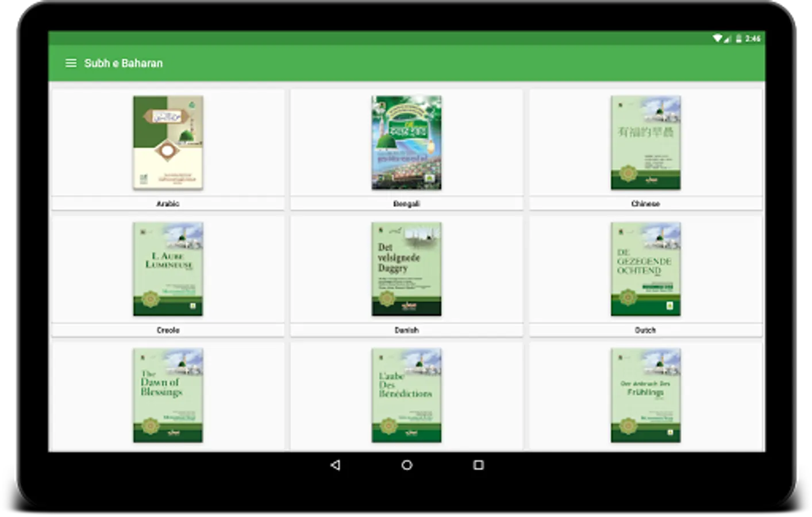Click the Subh e Baharan title
The width and height of the screenshot is (812, 517).
tap(124, 63)
